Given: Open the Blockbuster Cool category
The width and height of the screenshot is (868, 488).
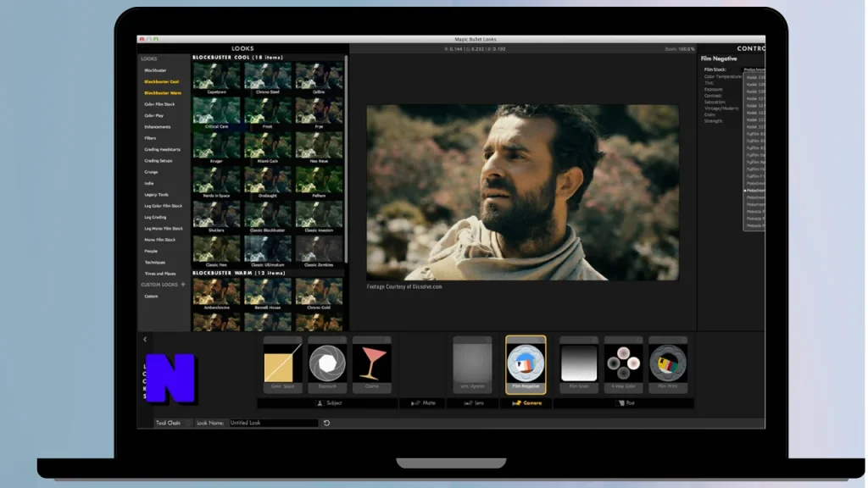Looking at the screenshot, I should click(161, 81).
